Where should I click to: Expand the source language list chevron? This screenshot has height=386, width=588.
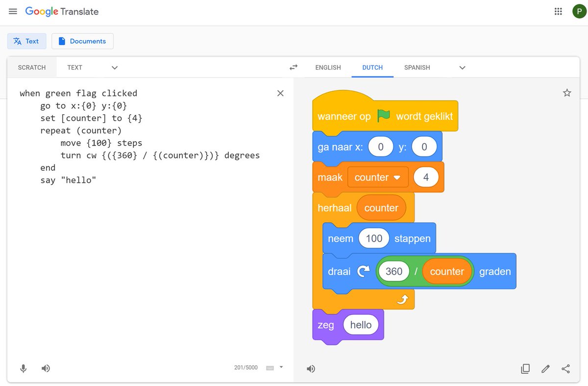(115, 68)
